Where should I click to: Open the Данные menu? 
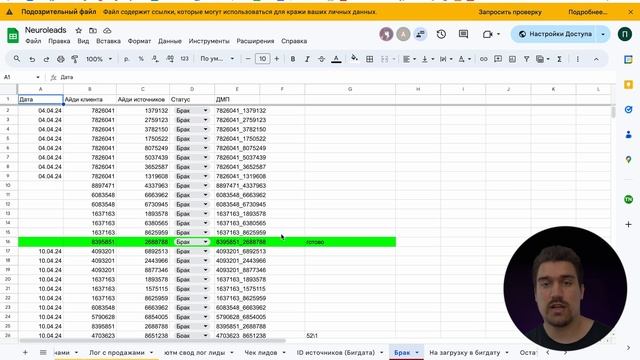(170, 41)
